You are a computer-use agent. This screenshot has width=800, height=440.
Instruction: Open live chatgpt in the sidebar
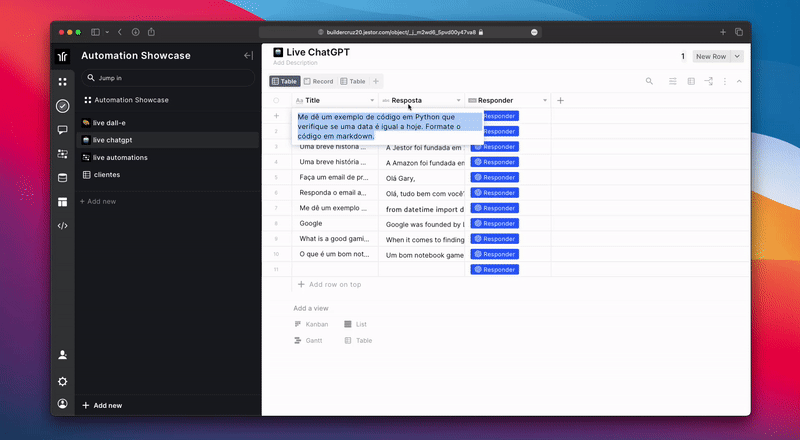(168, 140)
